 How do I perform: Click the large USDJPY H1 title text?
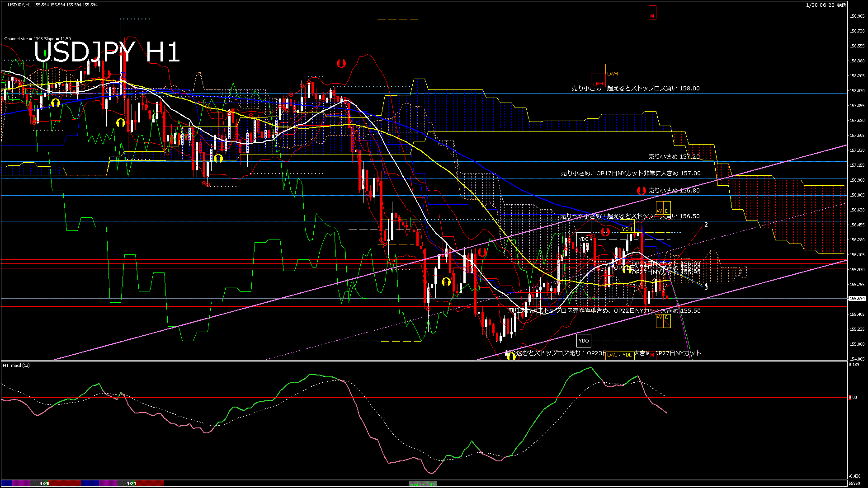click(107, 52)
